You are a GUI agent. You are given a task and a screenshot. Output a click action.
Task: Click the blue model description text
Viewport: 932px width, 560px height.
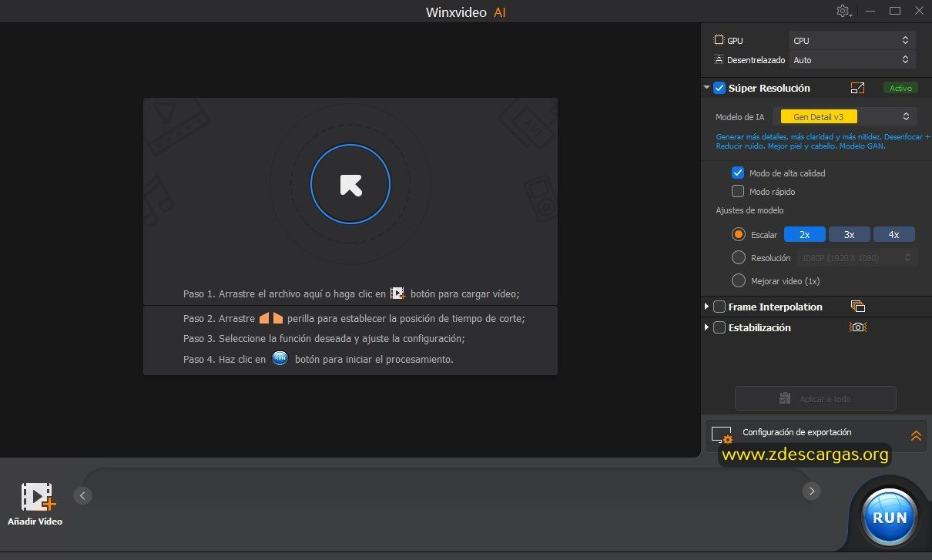[823, 140]
